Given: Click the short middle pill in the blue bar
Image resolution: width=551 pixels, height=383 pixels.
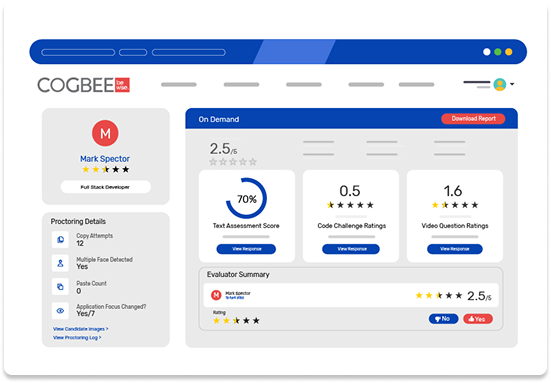Looking at the screenshot, I should (133, 52).
